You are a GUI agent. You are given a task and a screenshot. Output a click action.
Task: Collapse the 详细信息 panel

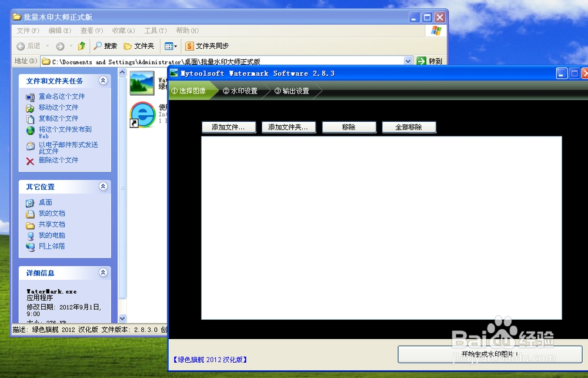pyautogui.click(x=103, y=273)
